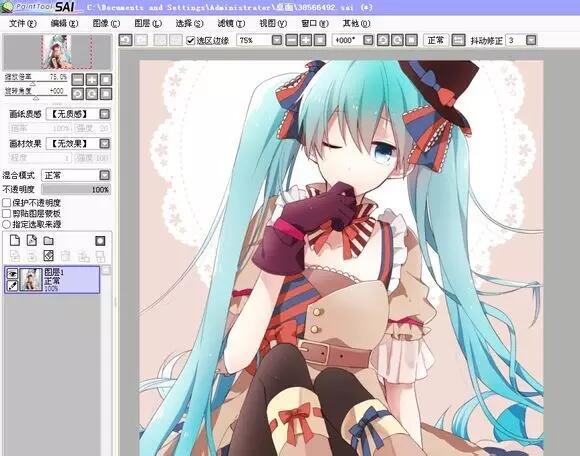Click the Undo arrow in the toolbar

coord(125,40)
